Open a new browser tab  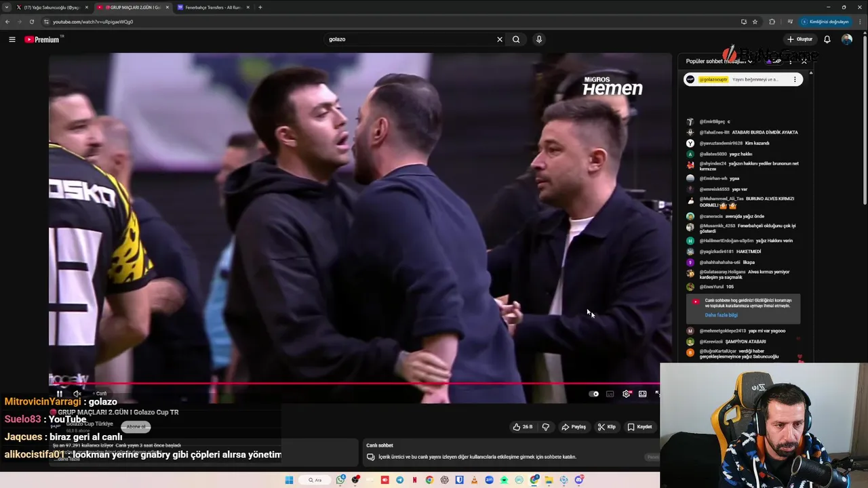point(260,7)
